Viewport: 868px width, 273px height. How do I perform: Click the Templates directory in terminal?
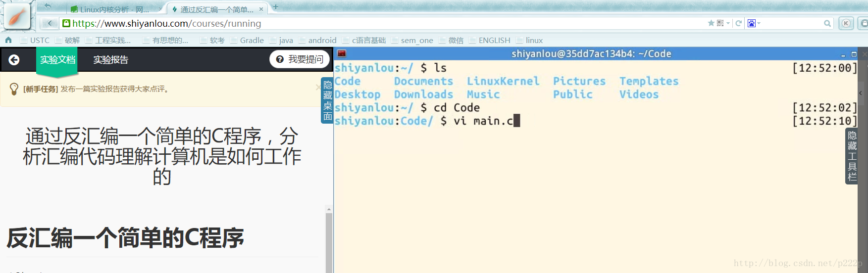click(x=649, y=81)
